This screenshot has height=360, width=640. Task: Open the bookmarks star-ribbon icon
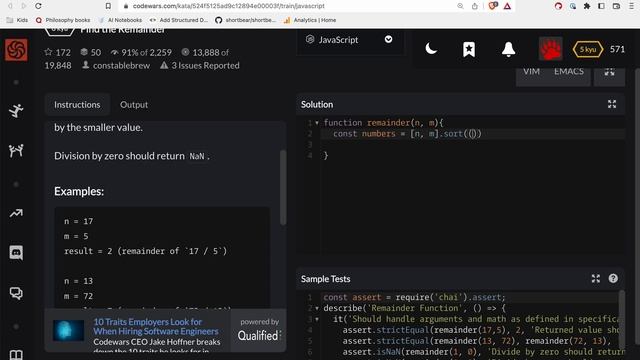(469, 49)
